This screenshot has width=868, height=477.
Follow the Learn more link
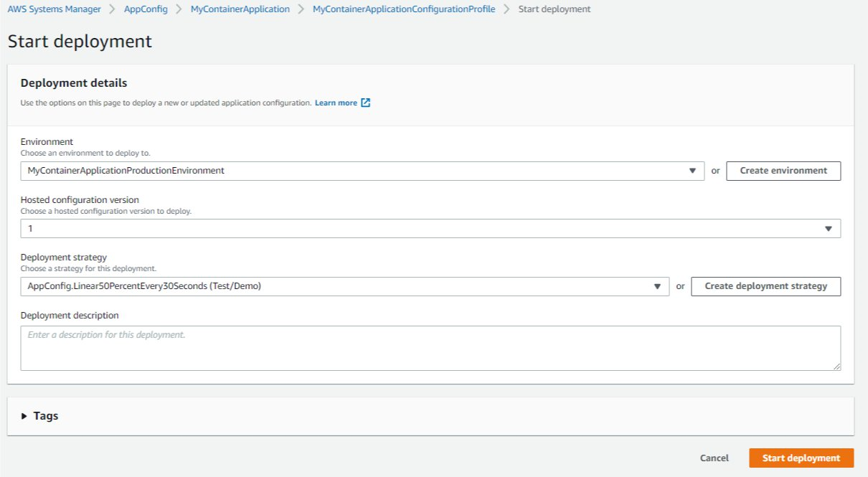[336, 103]
